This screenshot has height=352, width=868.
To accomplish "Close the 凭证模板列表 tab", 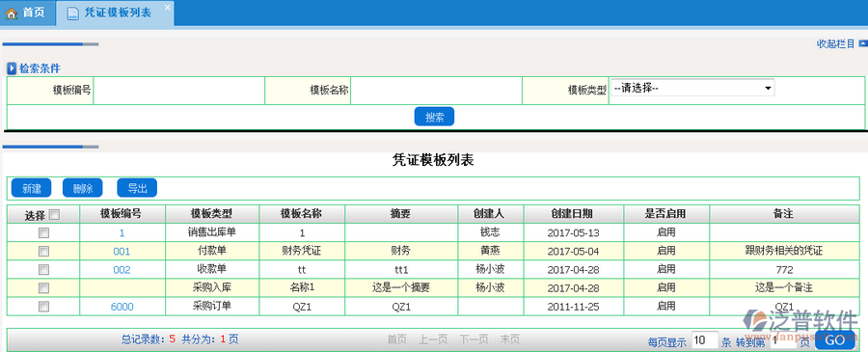I will click(x=167, y=7).
